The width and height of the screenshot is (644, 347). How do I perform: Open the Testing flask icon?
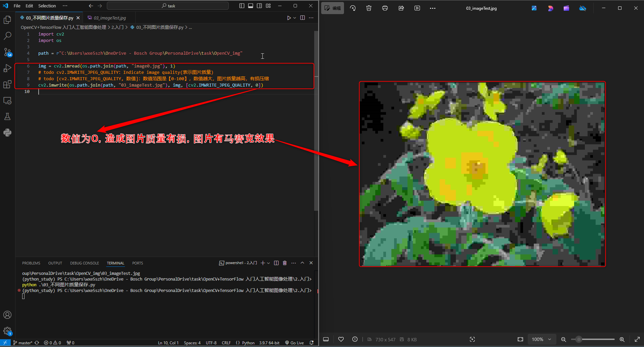pos(7,116)
